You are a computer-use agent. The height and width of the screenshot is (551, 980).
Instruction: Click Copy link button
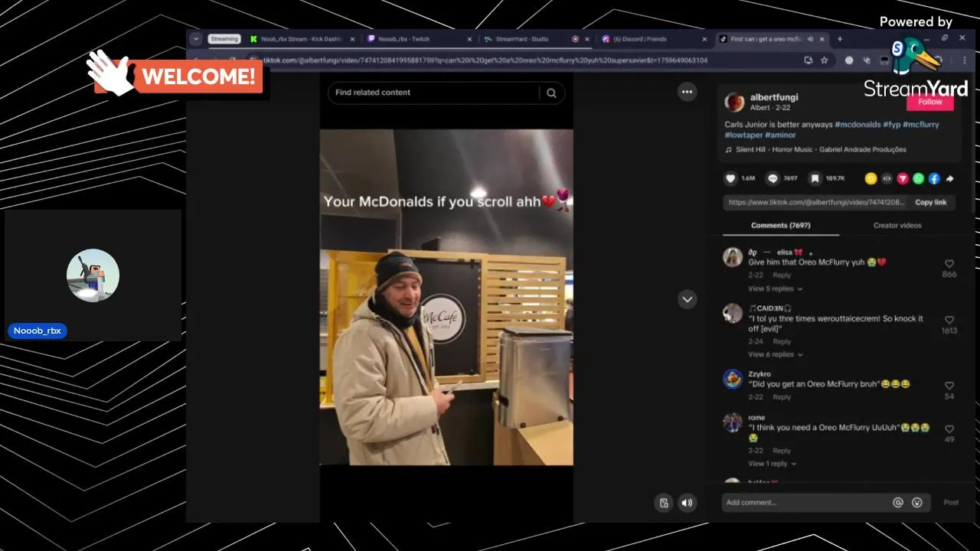(930, 202)
